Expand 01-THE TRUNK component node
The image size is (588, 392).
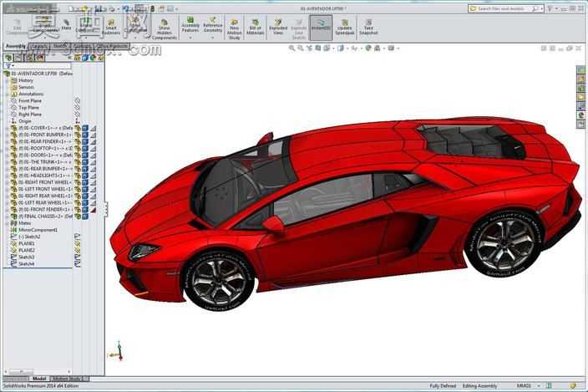pyautogui.click(x=7, y=161)
